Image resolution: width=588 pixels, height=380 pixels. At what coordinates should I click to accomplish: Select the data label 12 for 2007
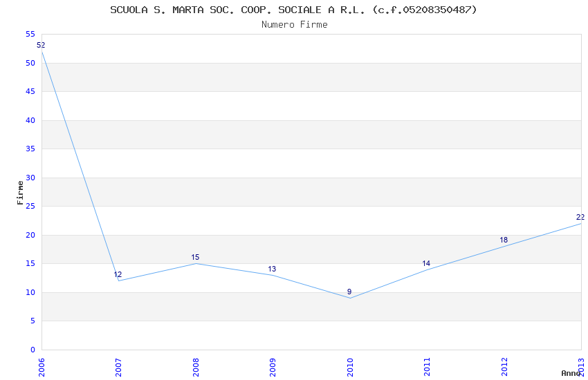[118, 274]
